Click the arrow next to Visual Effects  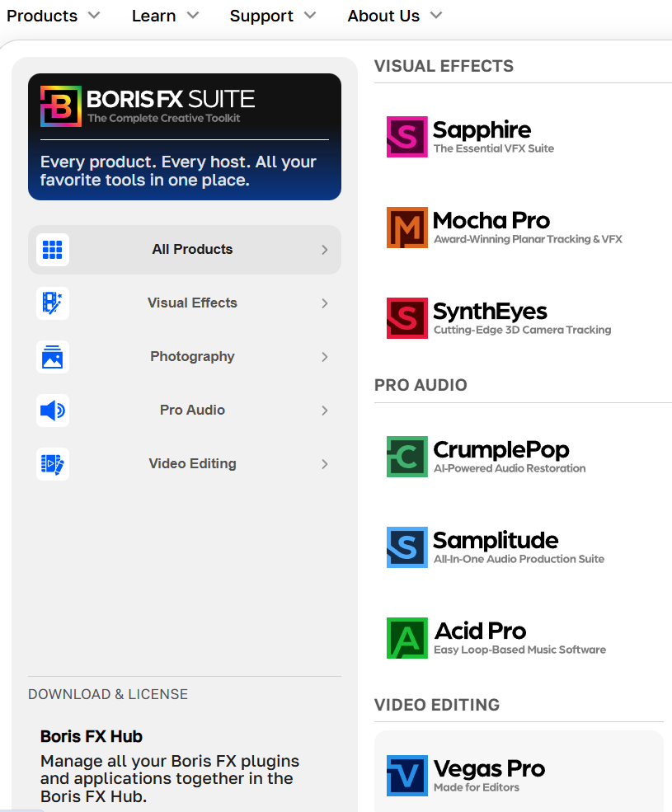324,303
